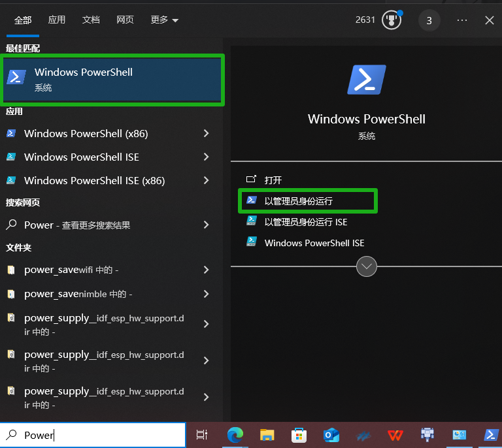Expand Windows PowerShell ISE arrow
502x448 pixels.
pyautogui.click(x=206, y=157)
